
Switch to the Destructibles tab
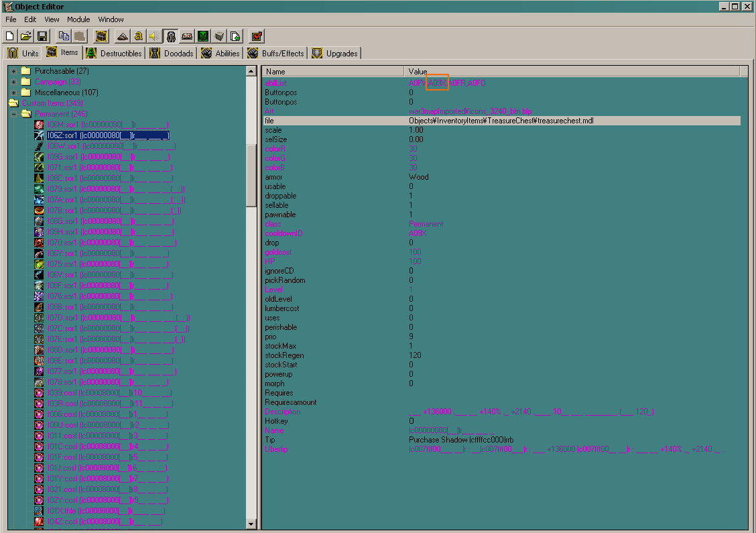(x=114, y=53)
